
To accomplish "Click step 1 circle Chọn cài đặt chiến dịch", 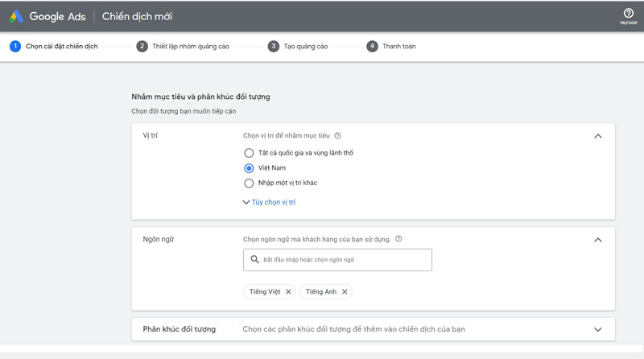I will [14, 46].
